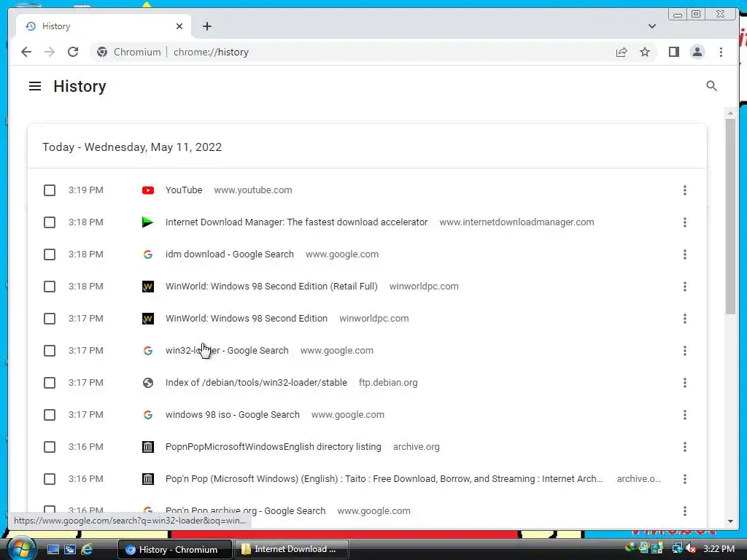Open win32-loader - Google Search link
The height and width of the screenshot is (560, 747).
227,351
